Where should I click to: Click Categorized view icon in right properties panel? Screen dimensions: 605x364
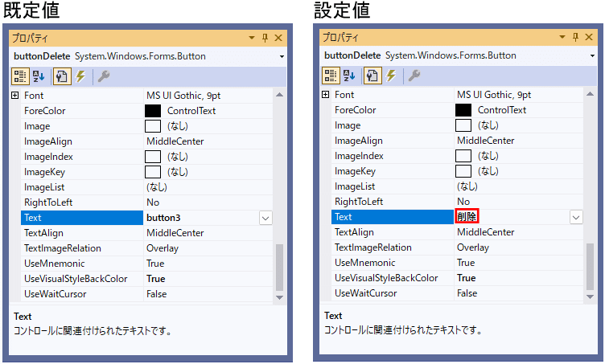point(331,76)
